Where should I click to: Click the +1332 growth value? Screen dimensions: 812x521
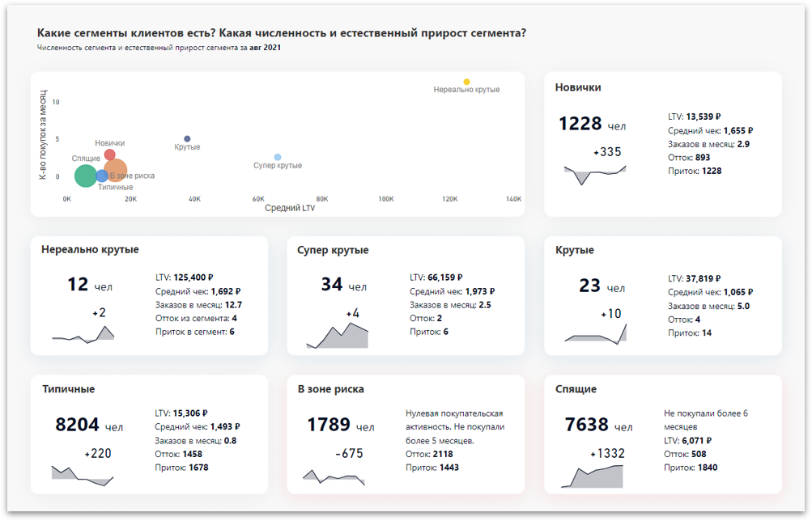point(607,453)
